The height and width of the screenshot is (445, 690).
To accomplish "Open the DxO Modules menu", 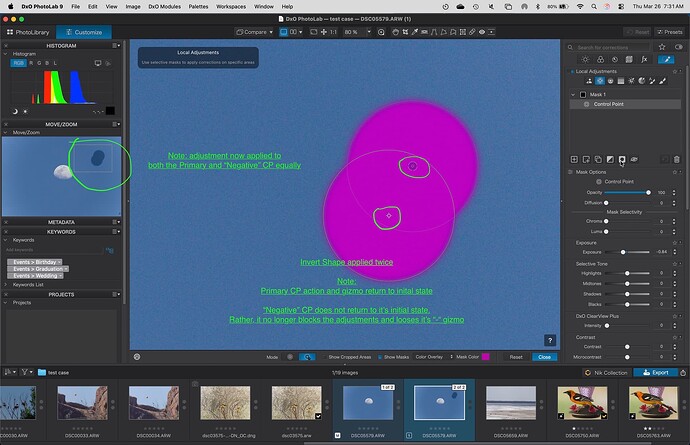I will [165, 7].
